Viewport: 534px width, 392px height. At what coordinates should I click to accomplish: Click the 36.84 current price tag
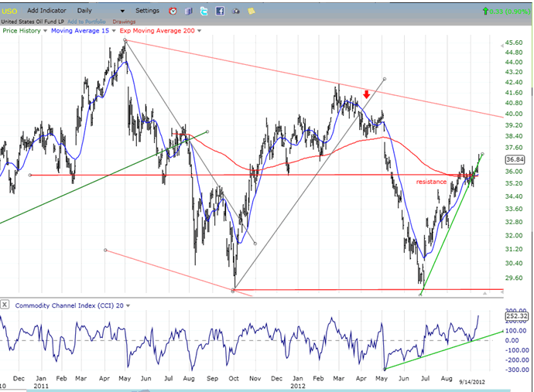[515, 159]
